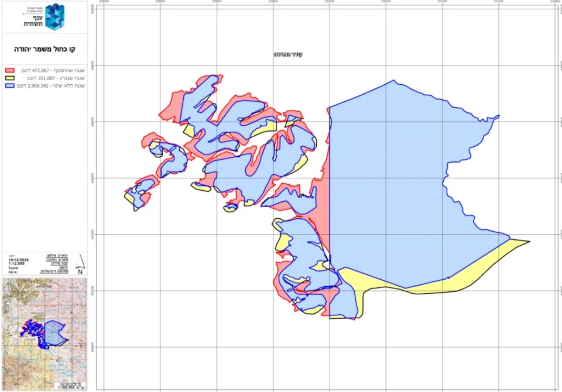Click the westernmost small blue polygon
The width and height of the screenshot is (562, 392).
pyautogui.click(x=139, y=194)
